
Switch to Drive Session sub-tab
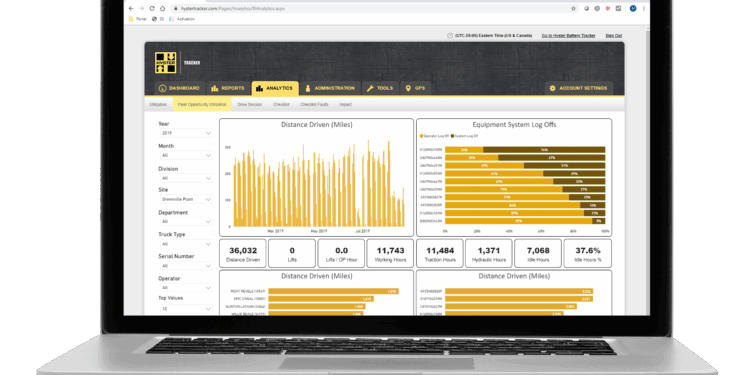[250, 104]
